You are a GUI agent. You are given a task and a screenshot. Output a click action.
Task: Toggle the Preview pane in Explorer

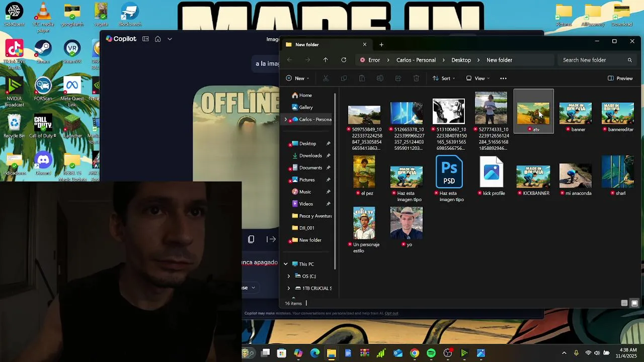[620, 78]
